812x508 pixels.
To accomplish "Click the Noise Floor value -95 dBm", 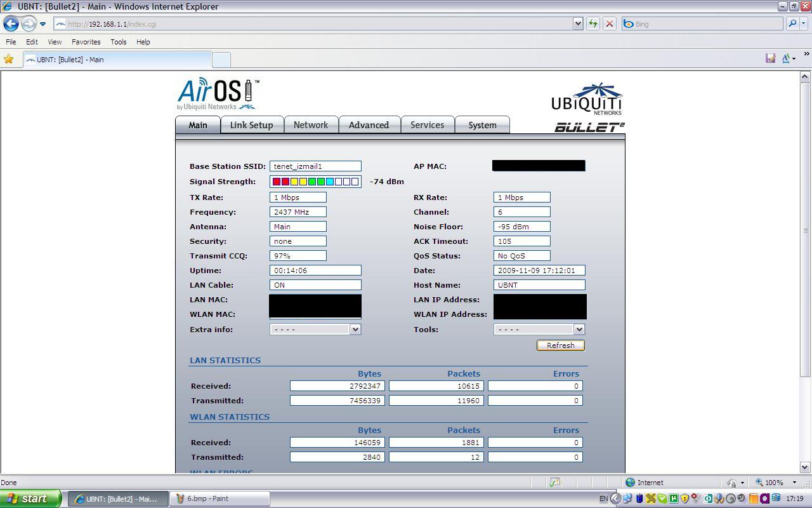I will 521,227.
